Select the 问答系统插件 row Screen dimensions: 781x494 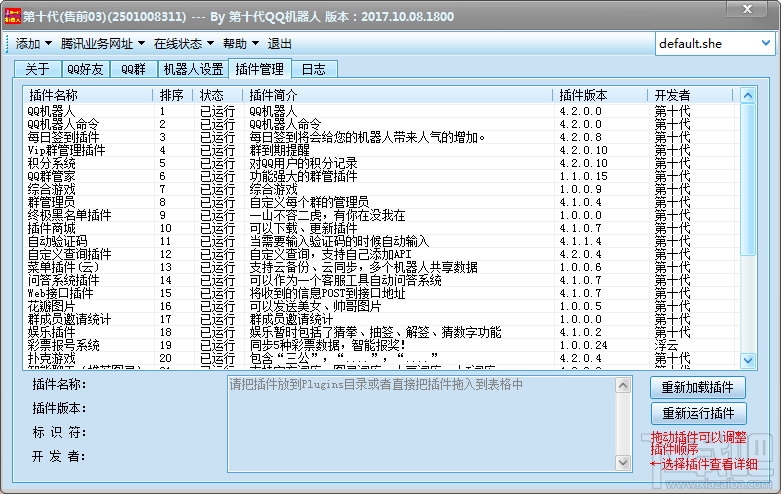[381, 280]
